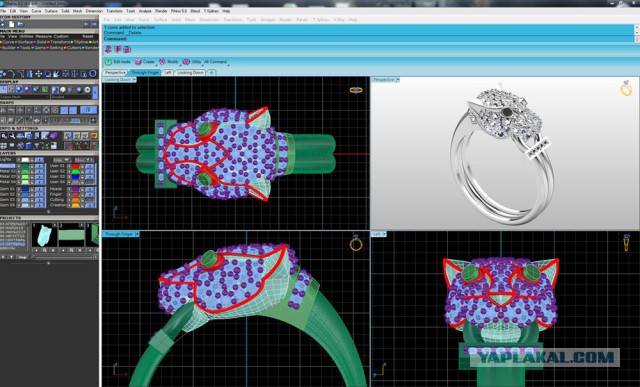Open the Transform menu in the top menu bar

tap(114, 11)
